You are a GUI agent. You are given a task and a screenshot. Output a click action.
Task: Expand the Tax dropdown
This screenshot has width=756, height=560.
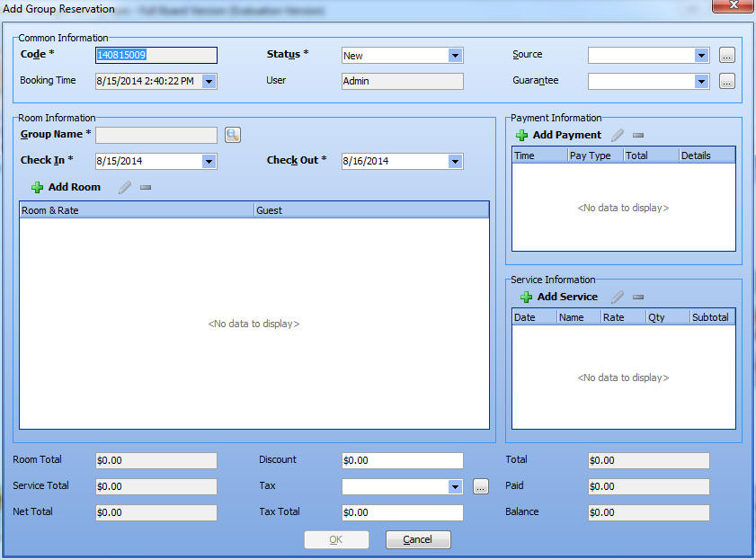[x=455, y=486]
